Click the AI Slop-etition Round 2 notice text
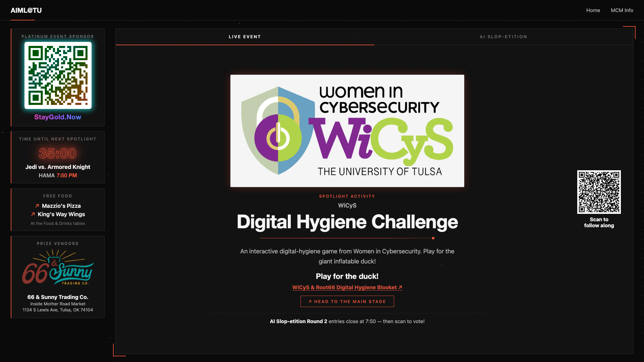 click(347, 321)
